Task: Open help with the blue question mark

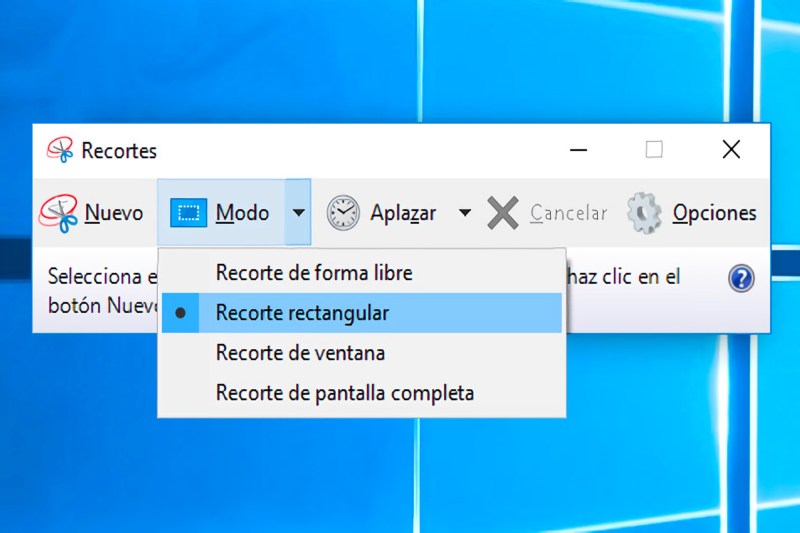Action: tap(741, 279)
